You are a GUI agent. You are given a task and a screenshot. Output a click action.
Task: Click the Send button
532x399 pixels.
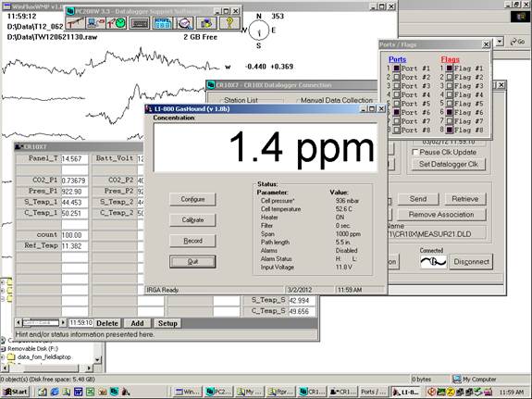tap(418, 199)
